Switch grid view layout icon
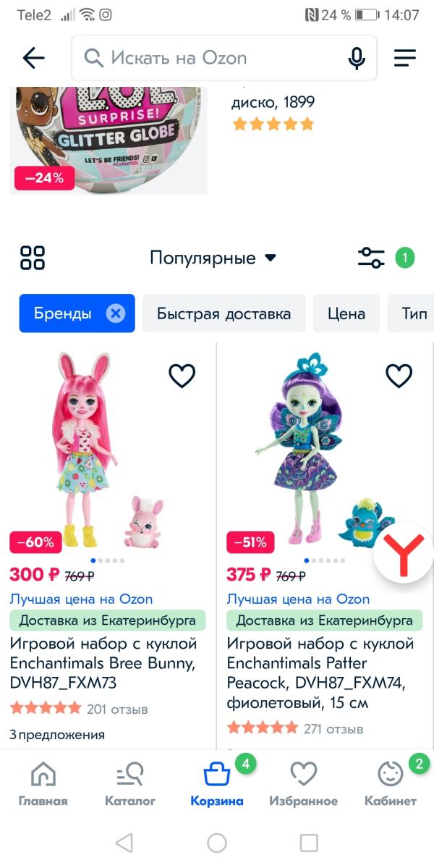This screenshot has height=868, width=434. click(x=33, y=258)
